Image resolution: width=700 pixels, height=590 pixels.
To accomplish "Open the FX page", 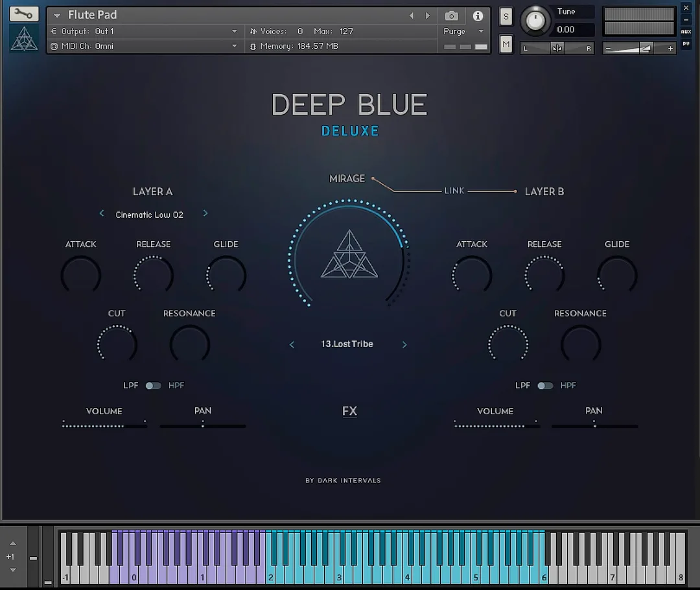I will [349, 411].
